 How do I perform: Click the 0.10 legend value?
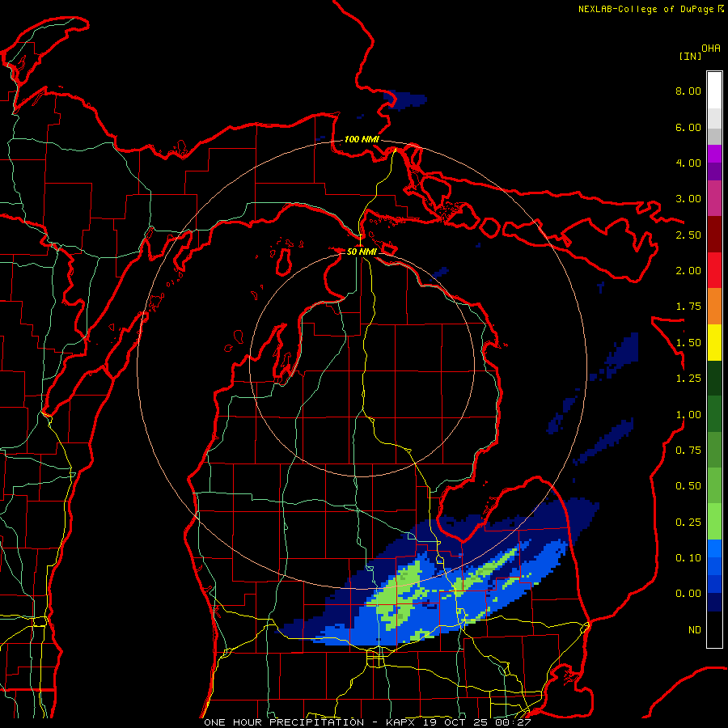click(x=688, y=558)
